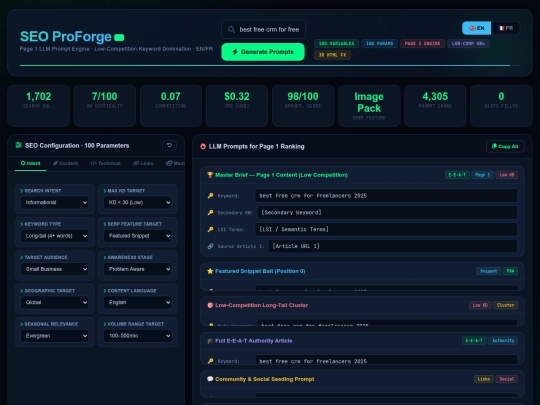Image resolution: width=540 pixels, height=405 pixels.
Task: Open the Search Intent dropdown
Action: tap(54, 202)
